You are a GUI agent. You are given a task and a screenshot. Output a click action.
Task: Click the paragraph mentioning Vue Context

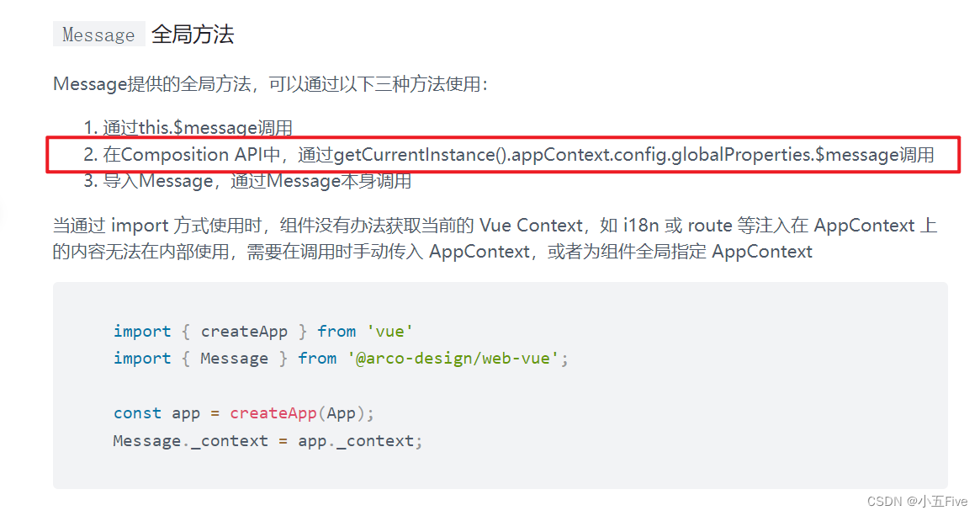pyautogui.click(x=495, y=238)
